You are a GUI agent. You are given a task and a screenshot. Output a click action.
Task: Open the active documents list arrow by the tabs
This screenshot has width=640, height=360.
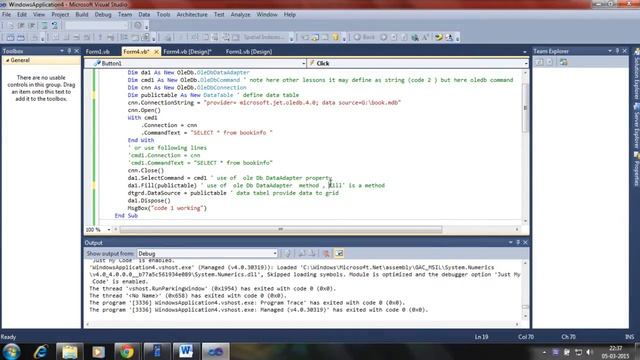524,52
